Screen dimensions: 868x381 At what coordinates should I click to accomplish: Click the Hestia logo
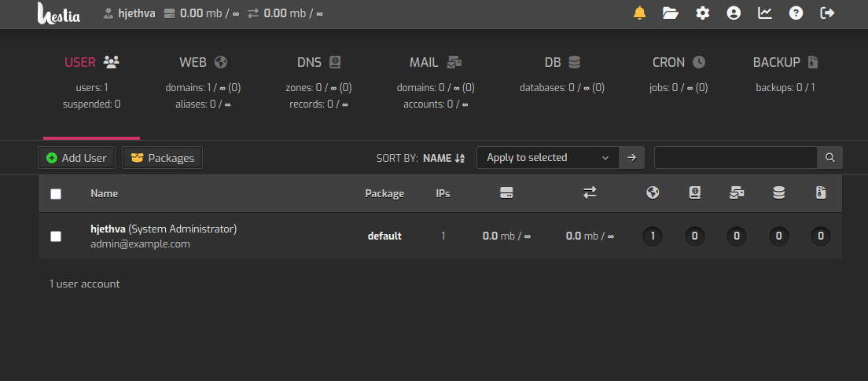click(59, 13)
